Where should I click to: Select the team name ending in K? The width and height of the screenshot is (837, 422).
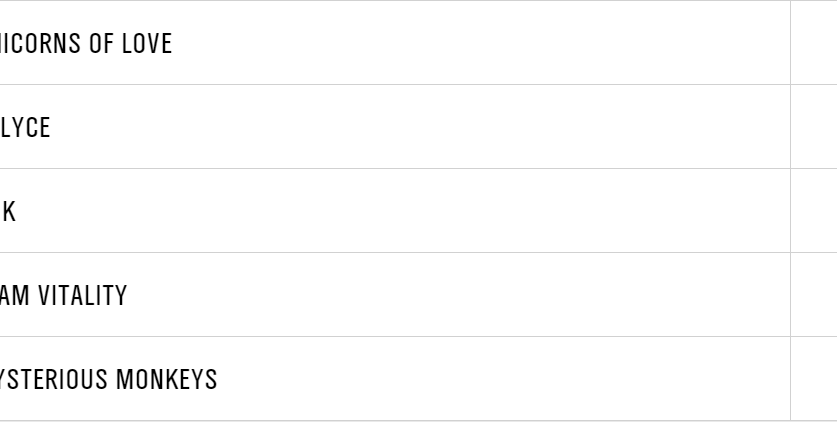[x=8, y=212]
